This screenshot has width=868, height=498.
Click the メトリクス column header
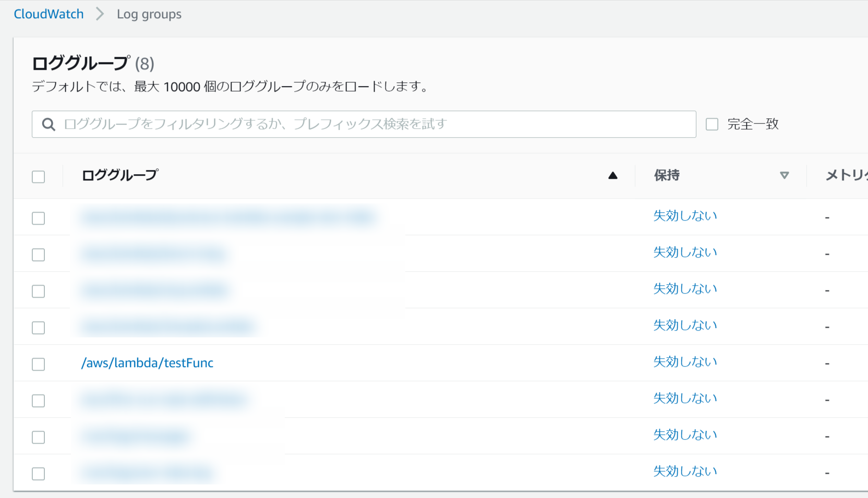(846, 175)
